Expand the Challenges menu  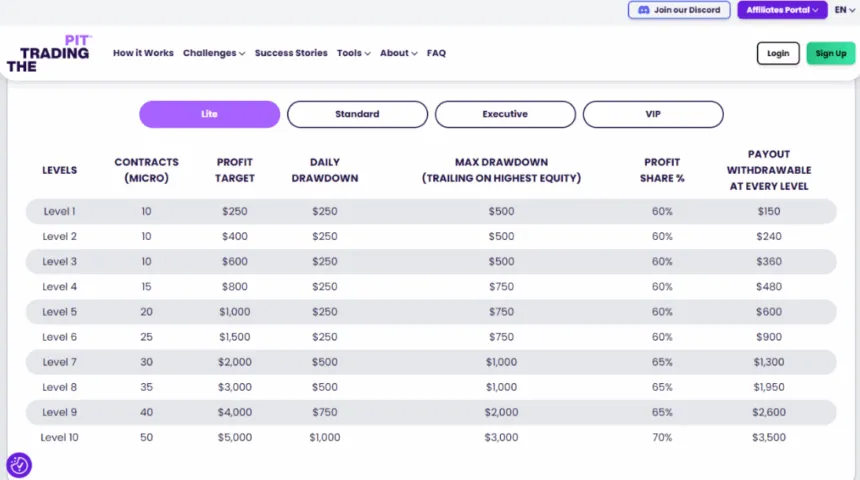(213, 53)
